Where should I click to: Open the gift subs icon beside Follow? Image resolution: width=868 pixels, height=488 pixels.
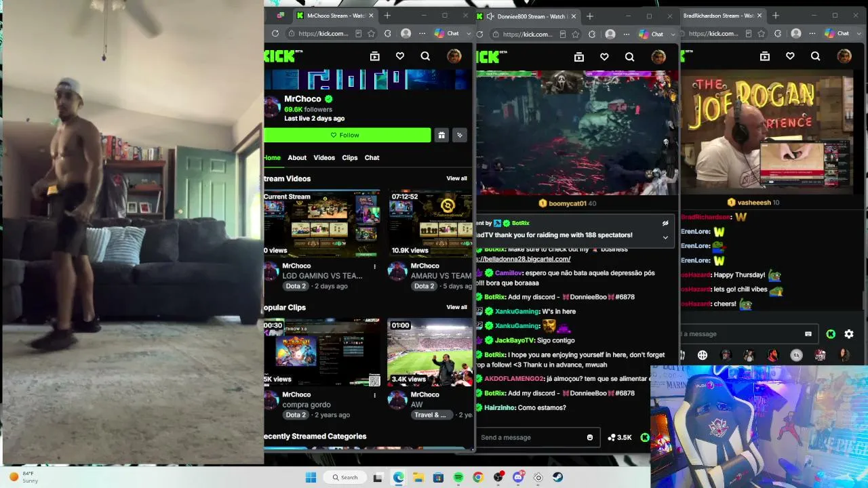click(x=441, y=135)
